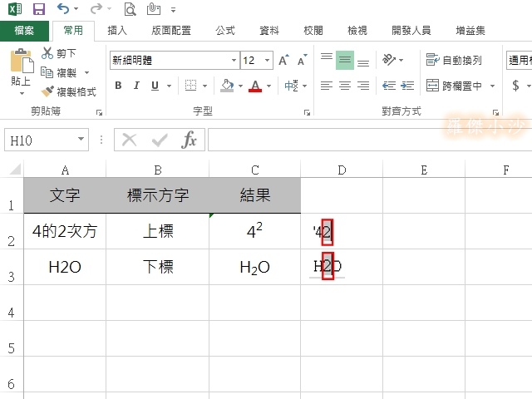Expand the font color dropdown arrow
Viewport: 532px width, 399px height.
click(268, 86)
